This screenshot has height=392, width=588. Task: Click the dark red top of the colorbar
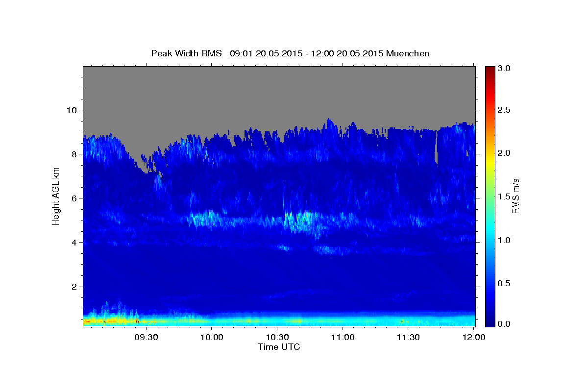(490, 71)
